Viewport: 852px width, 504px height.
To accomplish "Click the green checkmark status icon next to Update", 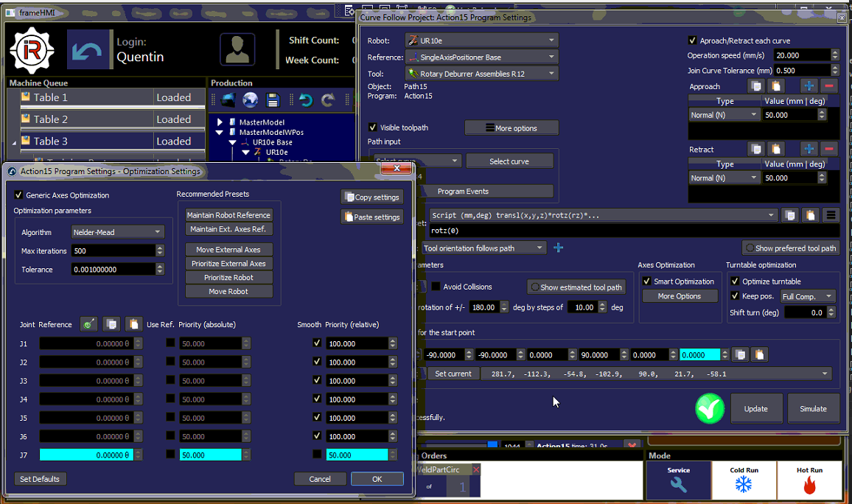I will click(709, 408).
